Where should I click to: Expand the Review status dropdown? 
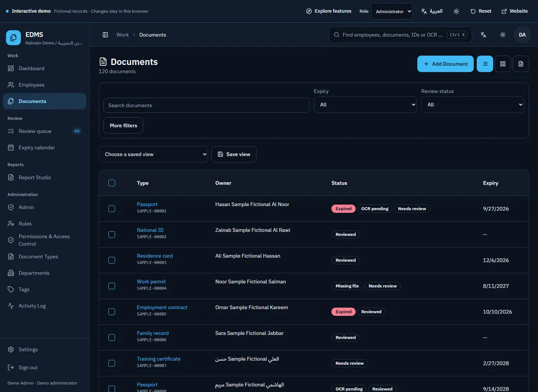[x=473, y=105]
